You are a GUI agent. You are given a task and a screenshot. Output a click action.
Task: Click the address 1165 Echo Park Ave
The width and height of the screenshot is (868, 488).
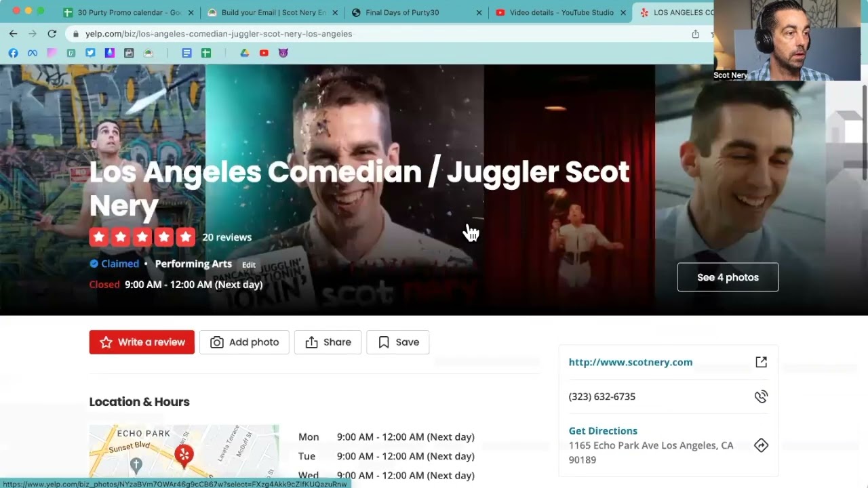[x=651, y=452]
